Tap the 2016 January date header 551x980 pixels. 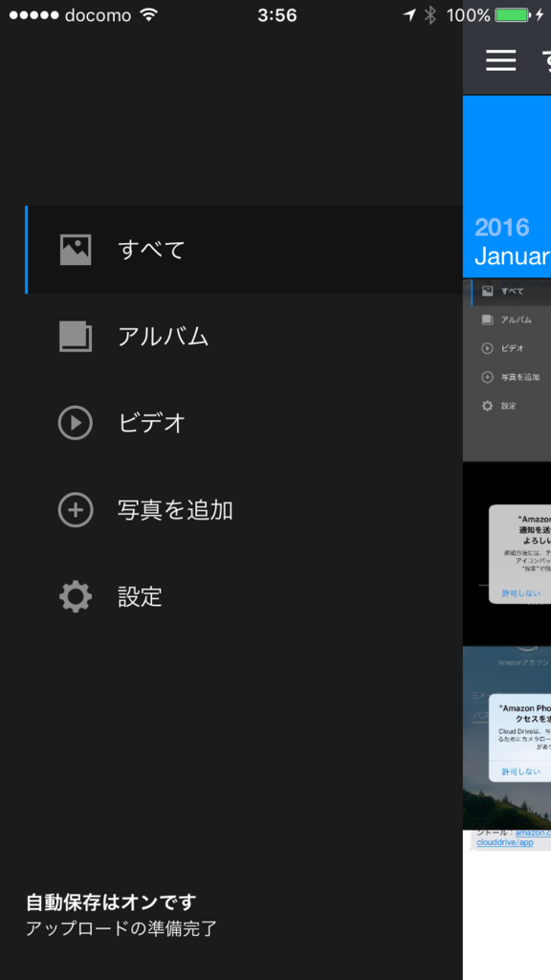tap(507, 187)
